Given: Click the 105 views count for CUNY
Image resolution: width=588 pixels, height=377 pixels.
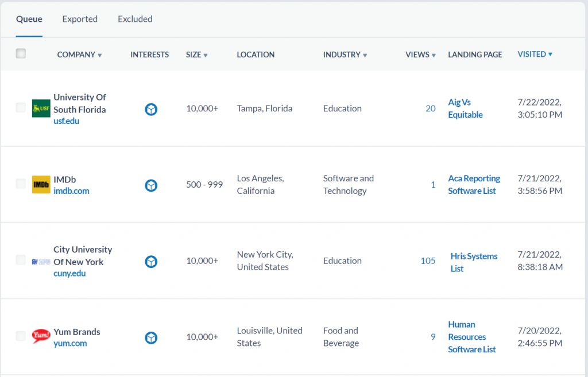Looking at the screenshot, I should 428,261.
